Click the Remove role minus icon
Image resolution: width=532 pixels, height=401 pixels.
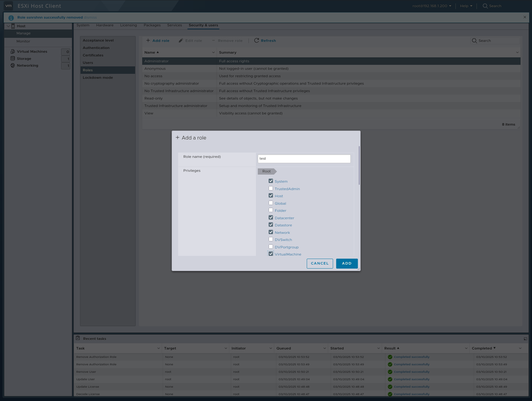click(x=213, y=40)
